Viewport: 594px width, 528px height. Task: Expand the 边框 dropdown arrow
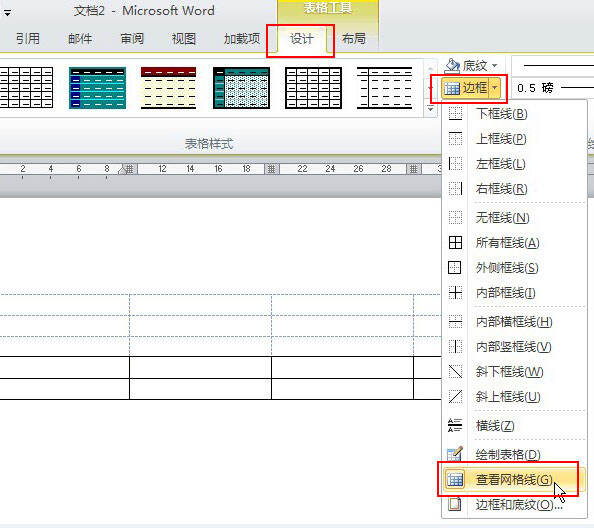495,88
